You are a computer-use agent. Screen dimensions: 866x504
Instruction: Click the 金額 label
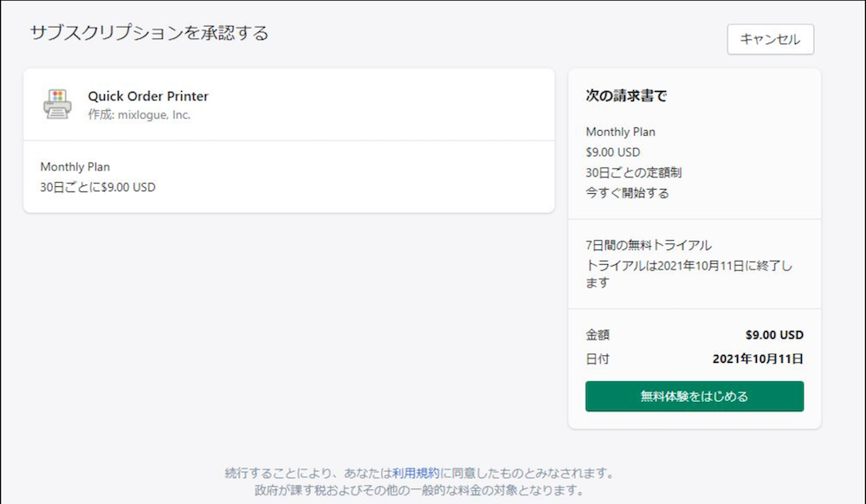click(x=598, y=334)
